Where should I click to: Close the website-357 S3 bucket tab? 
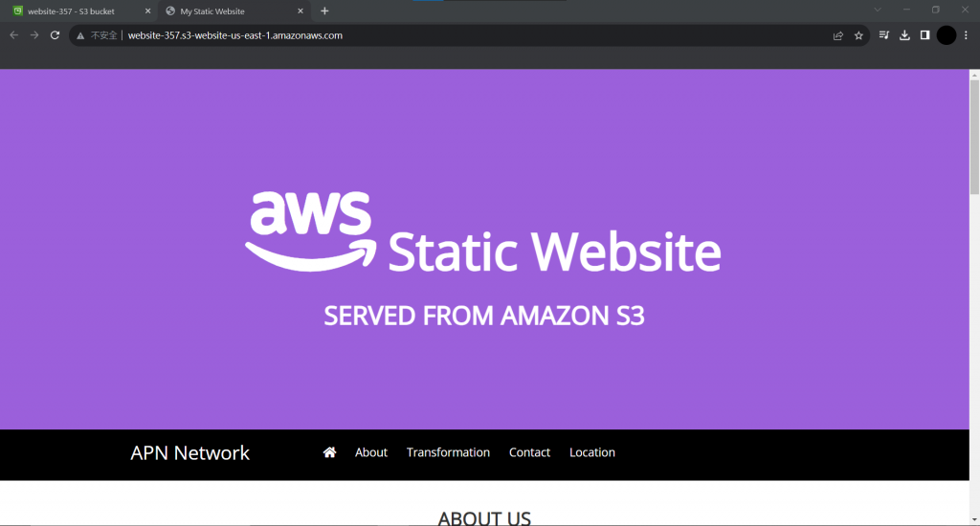[147, 11]
